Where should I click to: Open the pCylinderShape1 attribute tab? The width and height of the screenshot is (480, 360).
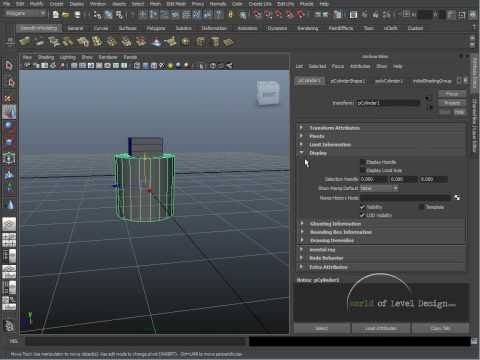(347, 81)
